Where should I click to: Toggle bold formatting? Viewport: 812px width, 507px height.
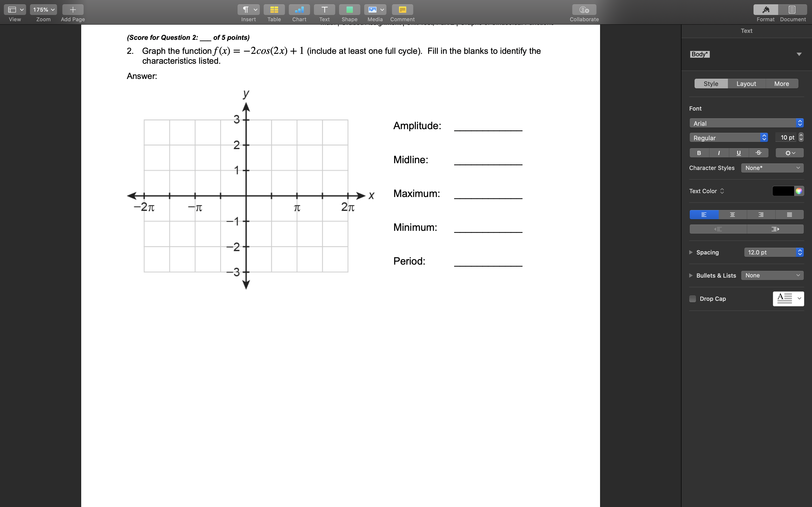pos(699,153)
